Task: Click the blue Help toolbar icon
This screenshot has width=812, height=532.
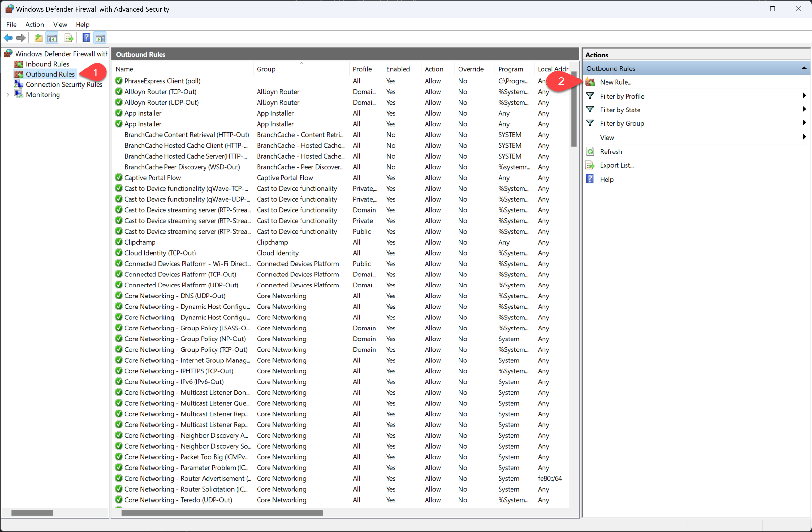Action: pos(86,38)
